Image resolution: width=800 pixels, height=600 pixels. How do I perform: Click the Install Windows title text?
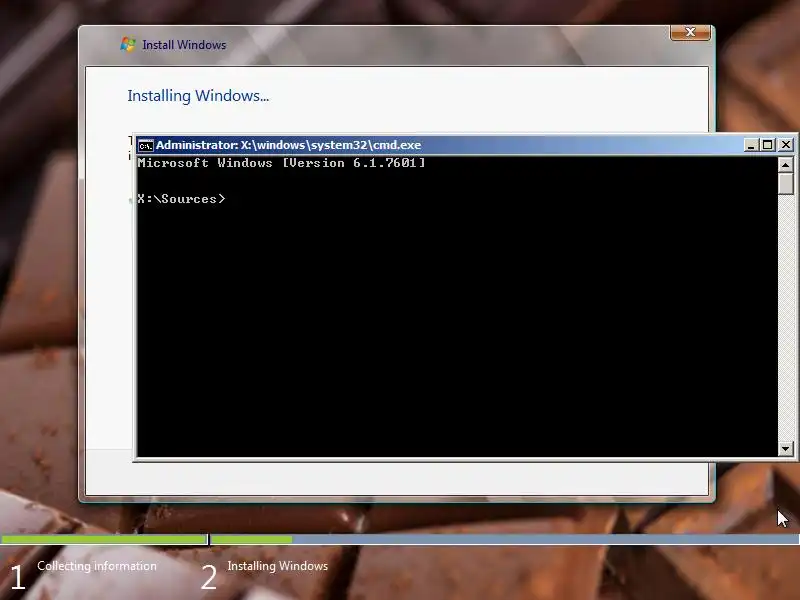click(x=184, y=45)
